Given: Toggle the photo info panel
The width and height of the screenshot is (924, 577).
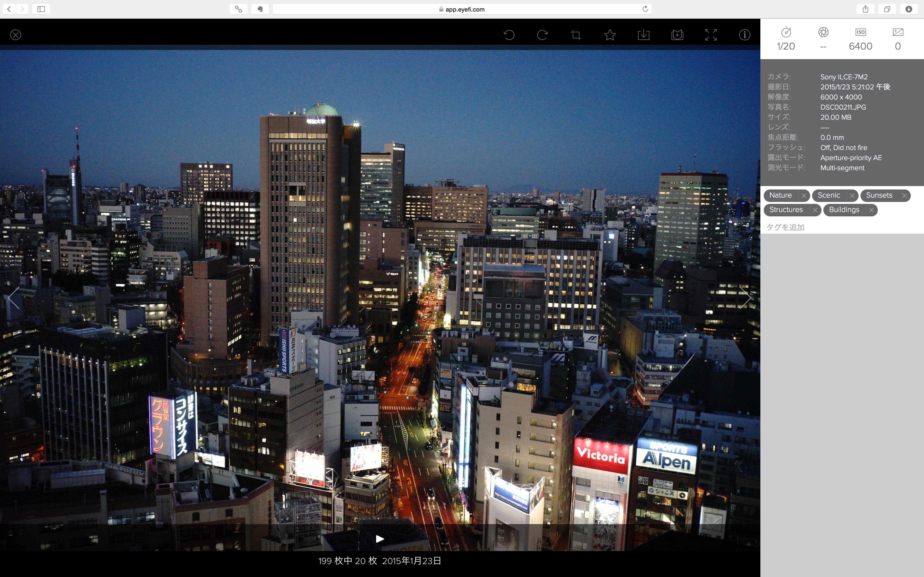Looking at the screenshot, I should [x=744, y=35].
